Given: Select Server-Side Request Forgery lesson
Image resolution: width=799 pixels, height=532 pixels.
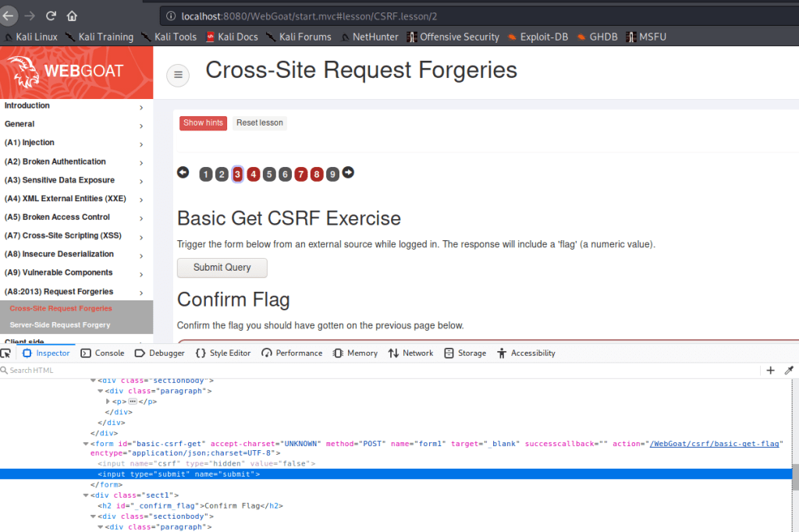Looking at the screenshot, I should click(60, 325).
